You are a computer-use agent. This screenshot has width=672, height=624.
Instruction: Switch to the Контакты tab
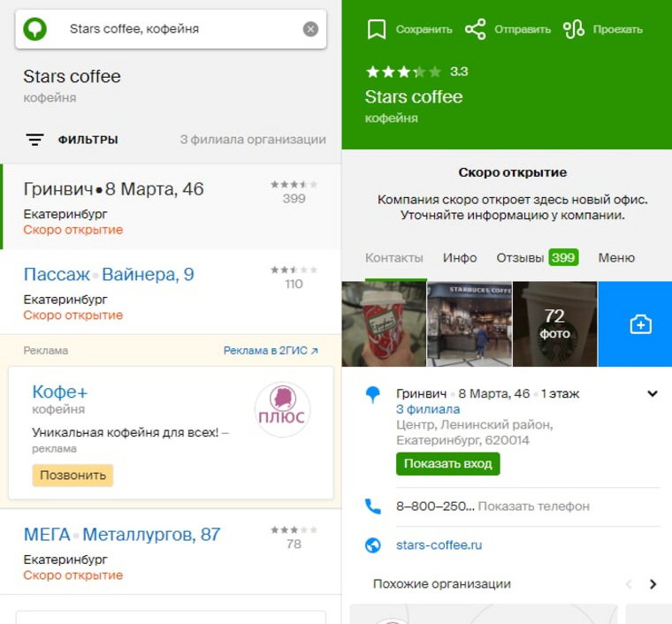tap(393, 258)
